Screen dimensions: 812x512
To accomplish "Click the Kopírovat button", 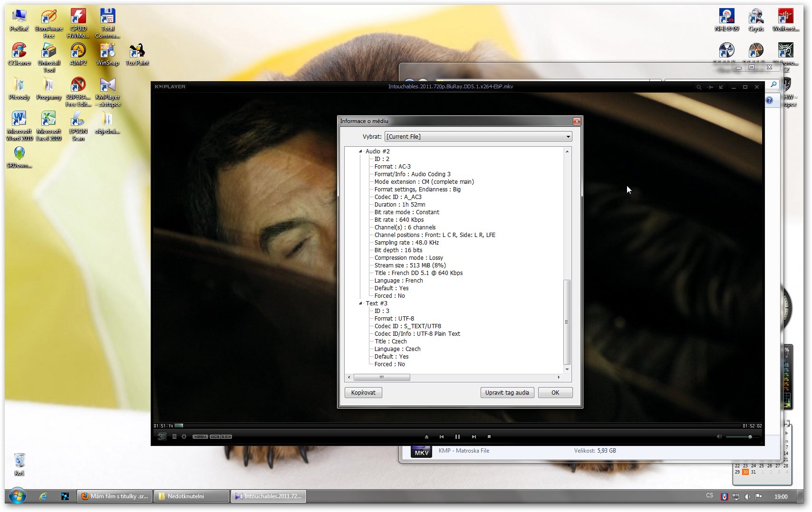I will pyautogui.click(x=363, y=393).
